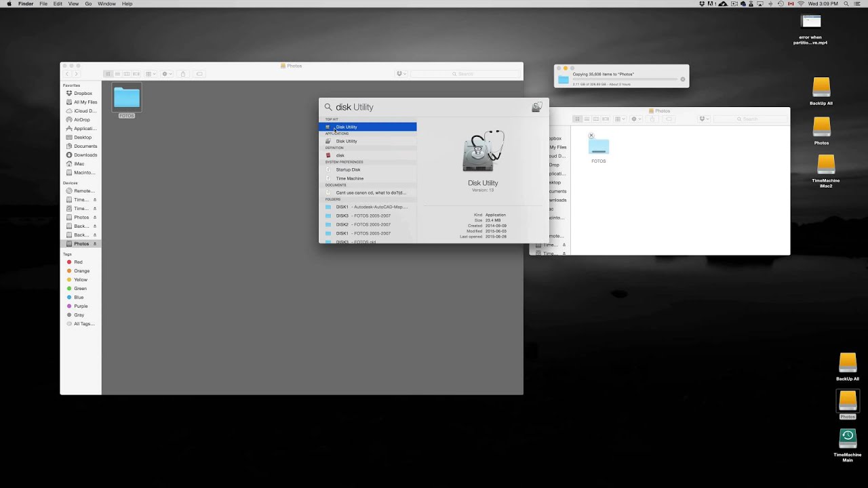Select DISK2 - FOTOS 2005-2007 folder result
This screenshot has width=868, height=488.
pyautogui.click(x=368, y=224)
